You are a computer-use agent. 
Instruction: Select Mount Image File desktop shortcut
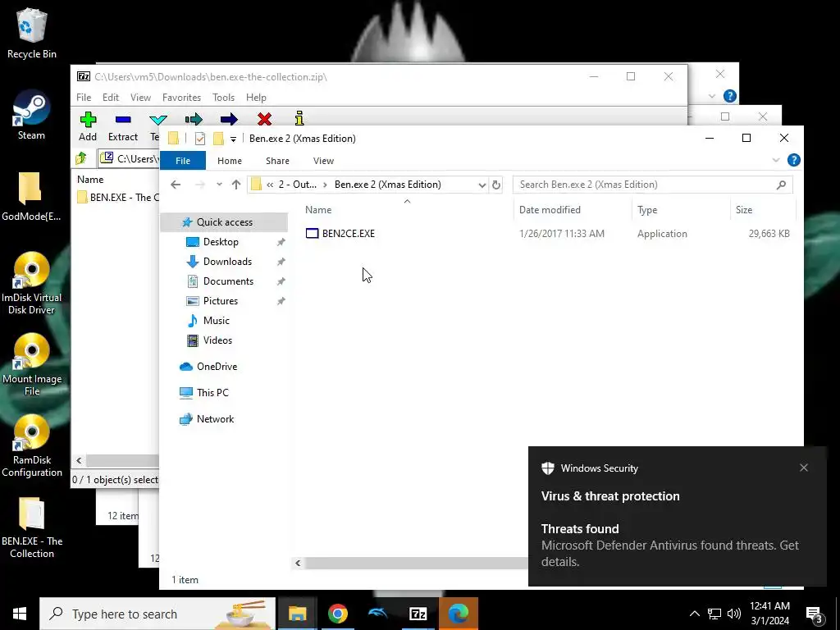(32, 365)
